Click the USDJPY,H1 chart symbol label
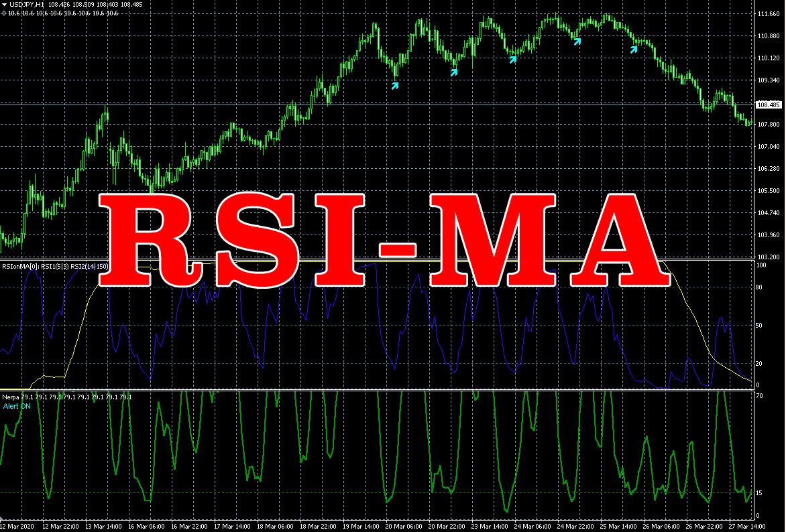 tap(27, 5)
